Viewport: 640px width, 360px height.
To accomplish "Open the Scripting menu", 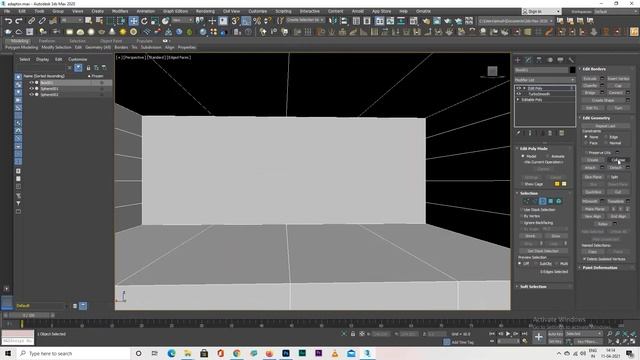I will 283,11.
